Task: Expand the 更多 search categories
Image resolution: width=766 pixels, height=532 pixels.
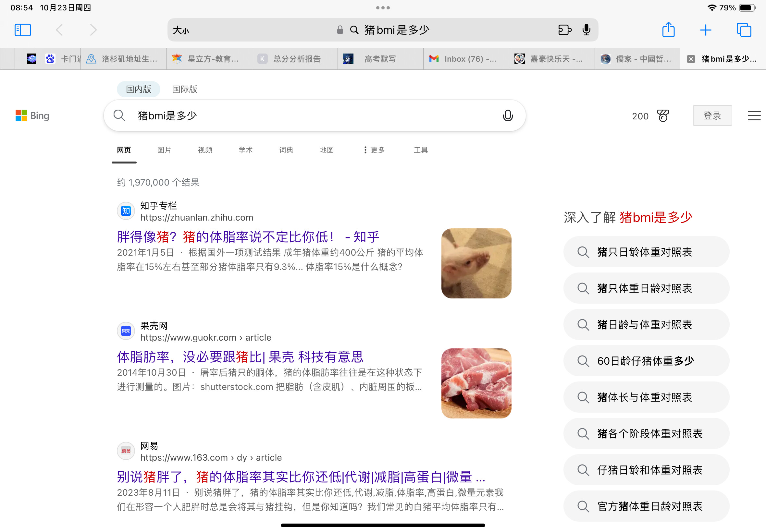Action: click(x=374, y=150)
